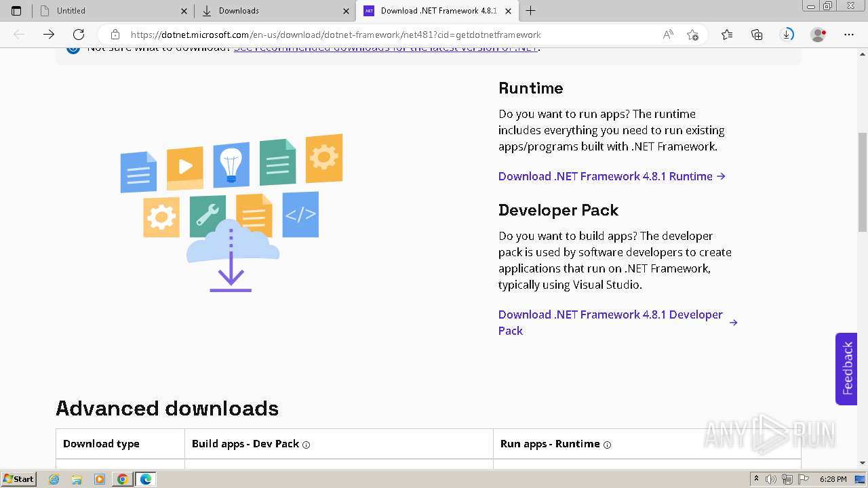Click scrollbar down arrow

[x=862, y=463]
